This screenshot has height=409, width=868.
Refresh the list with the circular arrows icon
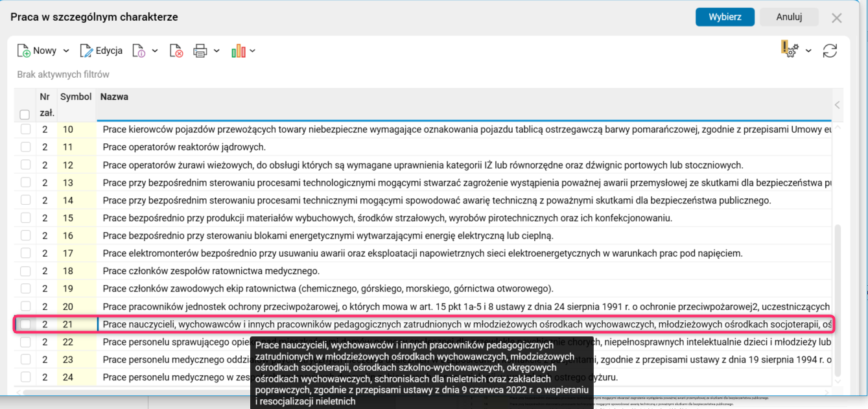click(x=830, y=50)
